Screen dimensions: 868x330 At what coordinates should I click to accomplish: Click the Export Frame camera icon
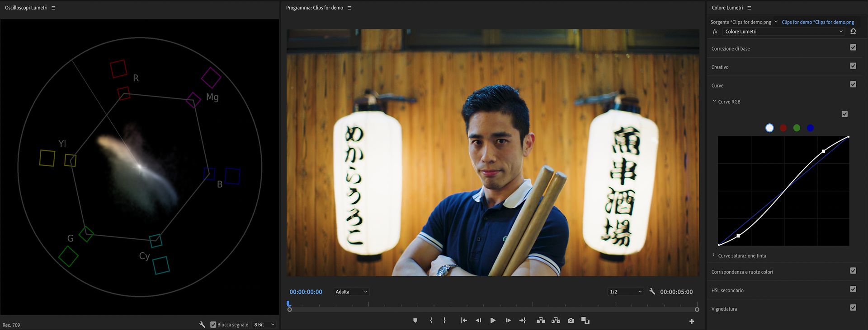tap(571, 321)
